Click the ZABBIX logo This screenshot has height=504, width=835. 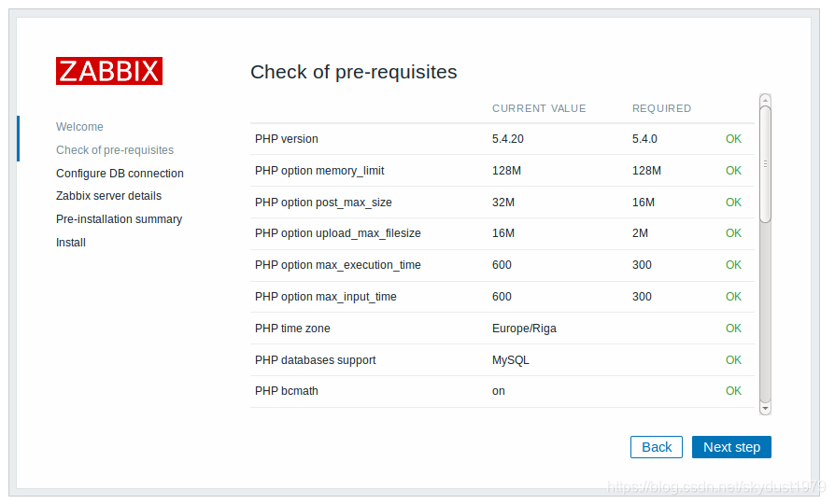click(x=109, y=71)
